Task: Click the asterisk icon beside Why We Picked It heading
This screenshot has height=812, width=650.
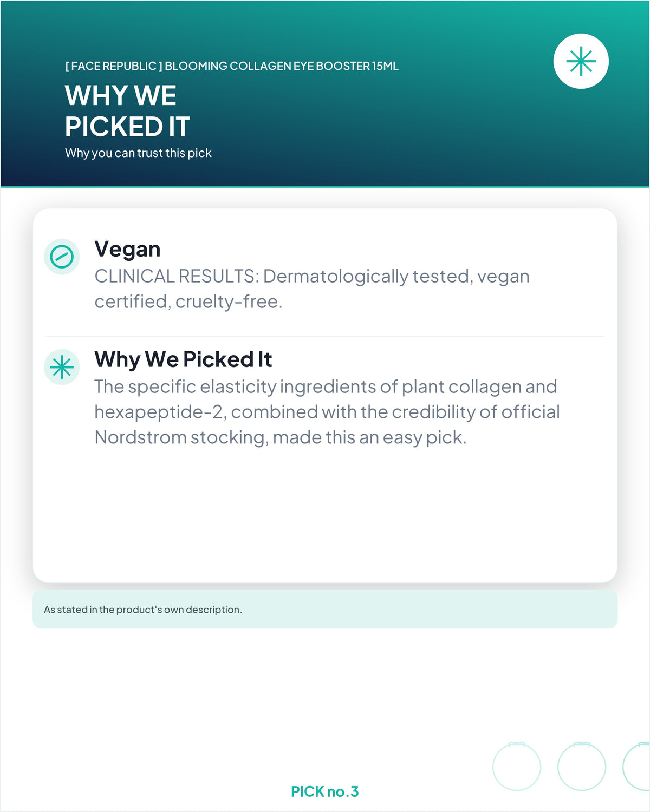Action: (62, 367)
